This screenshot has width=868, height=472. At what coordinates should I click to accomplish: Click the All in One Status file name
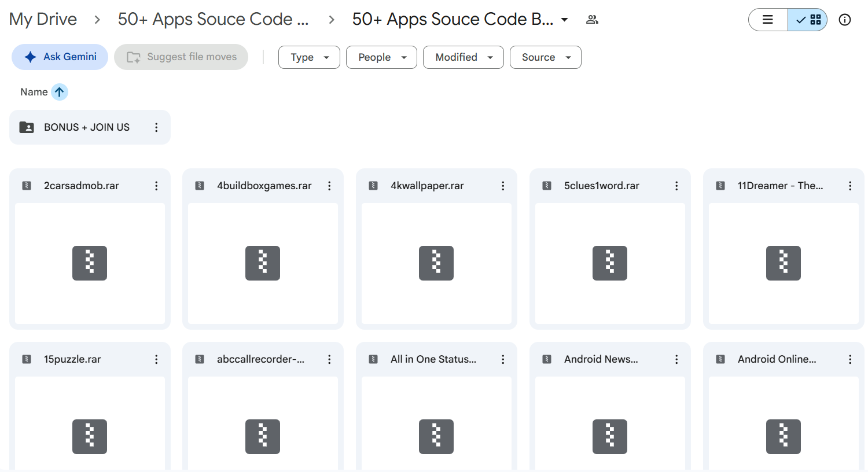point(433,359)
